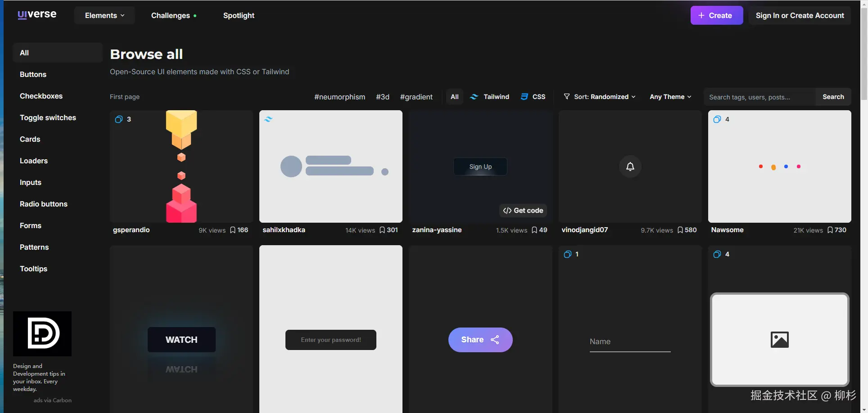Image resolution: width=868 pixels, height=413 pixels.
Task: Select Checkboxes category in sidebar
Action: point(58,96)
